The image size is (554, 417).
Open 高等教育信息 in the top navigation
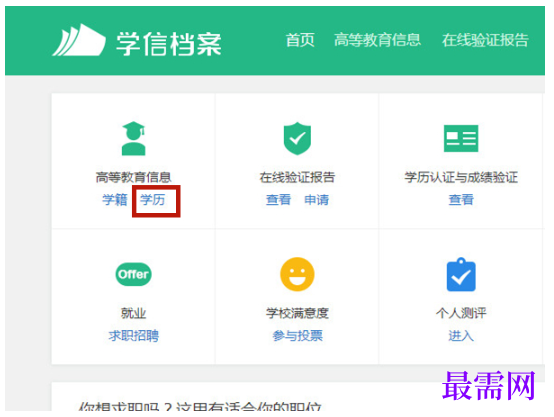pyautogui.click(x=377, y=40)
